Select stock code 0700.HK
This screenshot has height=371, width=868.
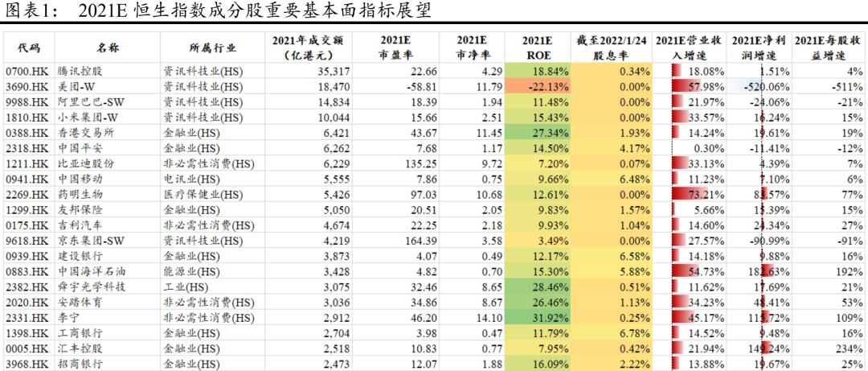27,71
